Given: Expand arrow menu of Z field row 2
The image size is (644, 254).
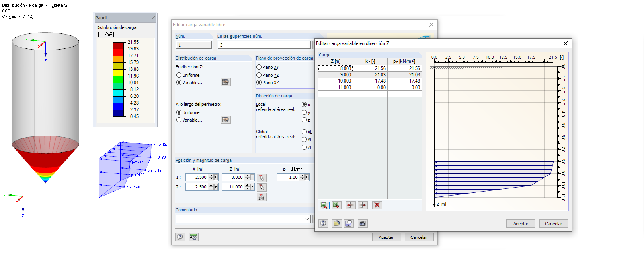Looking at the screenshot, I should [252, 187].
